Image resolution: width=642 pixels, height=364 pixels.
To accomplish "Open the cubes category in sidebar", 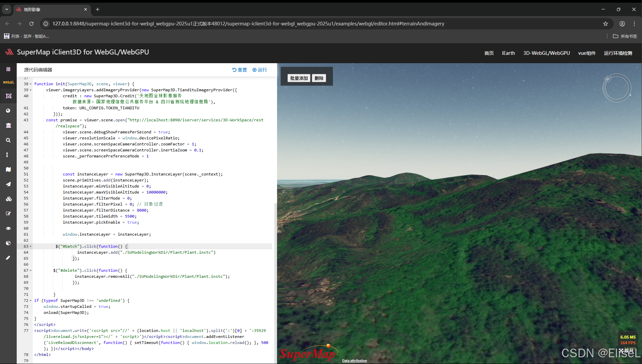I will click(x=8, y=199).
